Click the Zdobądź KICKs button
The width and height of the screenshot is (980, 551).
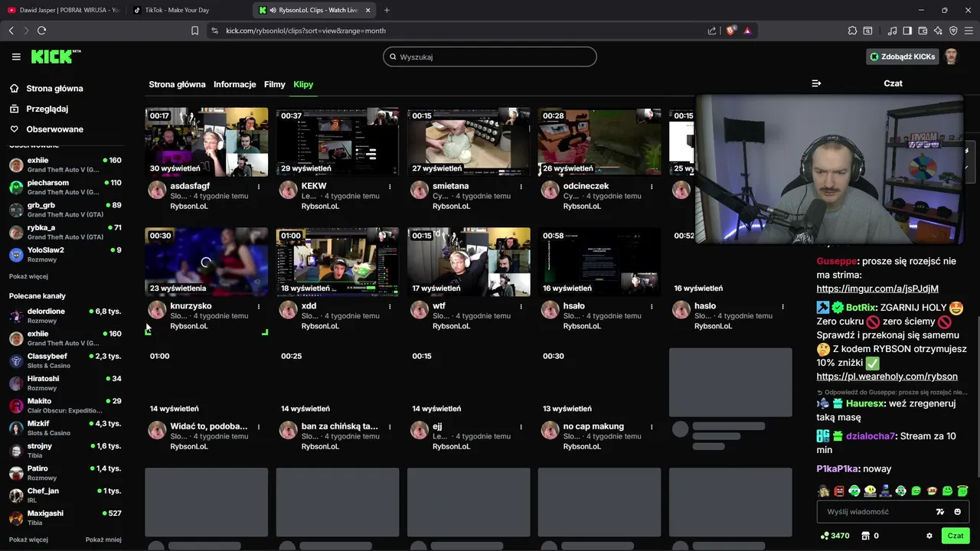click(902, 57)
